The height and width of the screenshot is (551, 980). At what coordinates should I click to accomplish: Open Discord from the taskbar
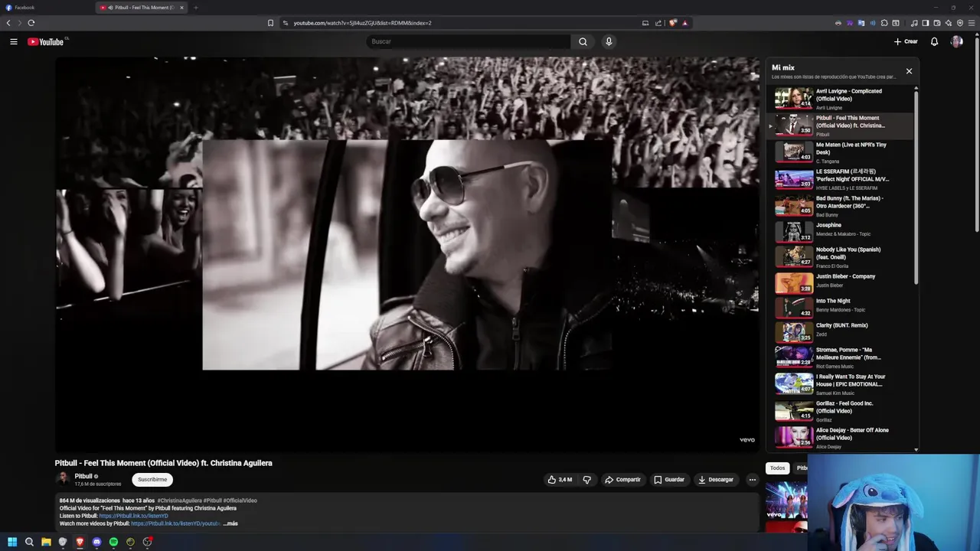click(x=96, y=542)
